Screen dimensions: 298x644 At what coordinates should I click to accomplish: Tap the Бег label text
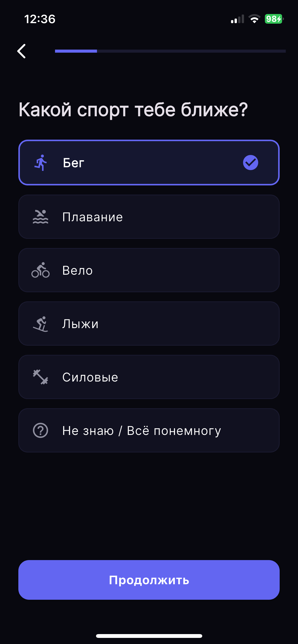tap(74, 163)
